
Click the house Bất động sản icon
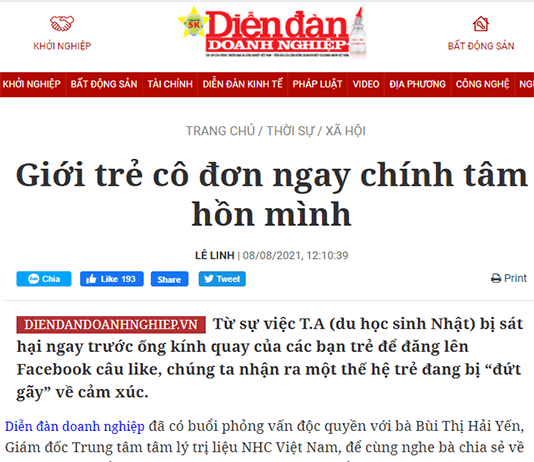pos(481,23)
